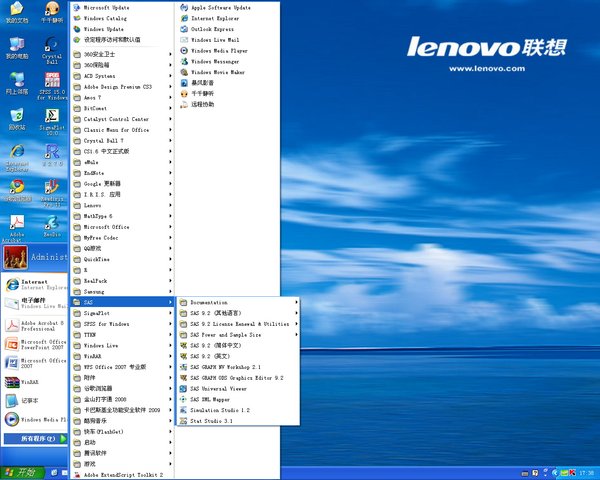Open Internet Explorer pinned Start item

36,284
